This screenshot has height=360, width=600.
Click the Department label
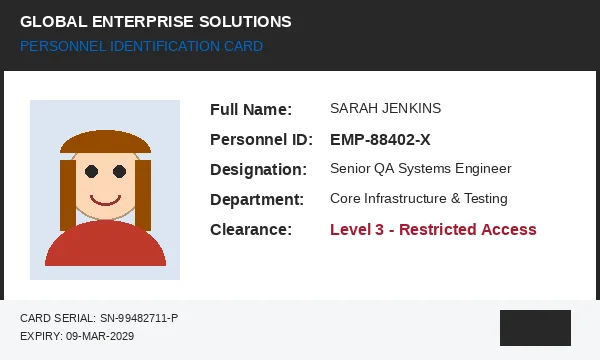click(x=257, y=200)
